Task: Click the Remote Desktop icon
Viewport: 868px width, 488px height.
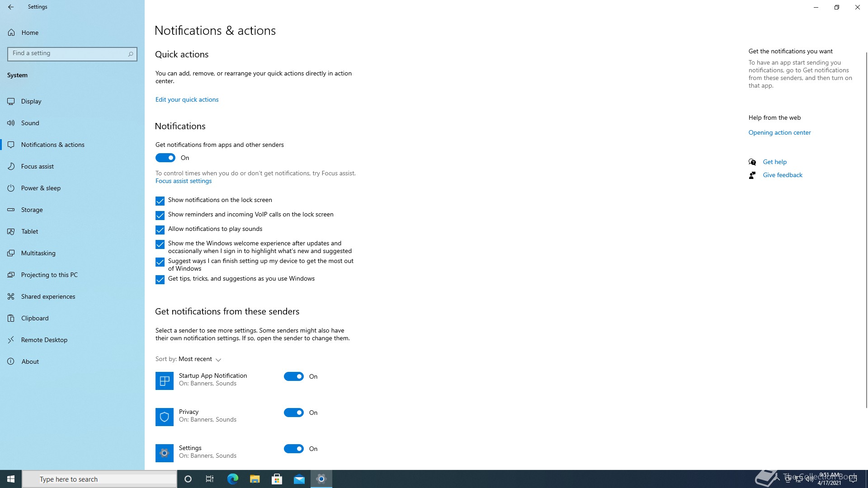Action: (11, 340)
